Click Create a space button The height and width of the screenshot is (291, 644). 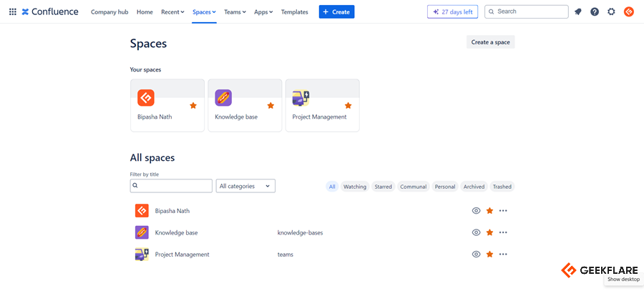pyautogui.click(x=490, y=42)
